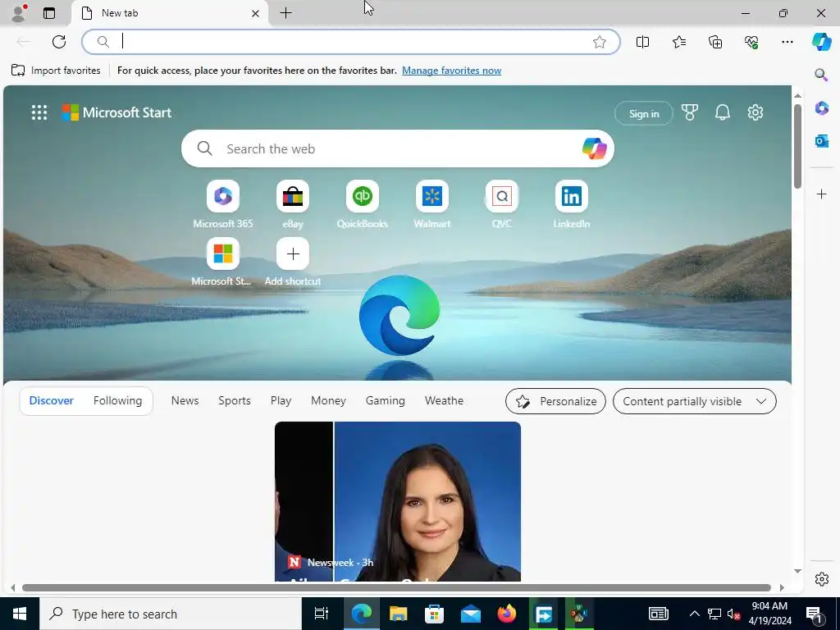Close the New tab
Viewport: 840px width, 630px height.
pos(256,13)
